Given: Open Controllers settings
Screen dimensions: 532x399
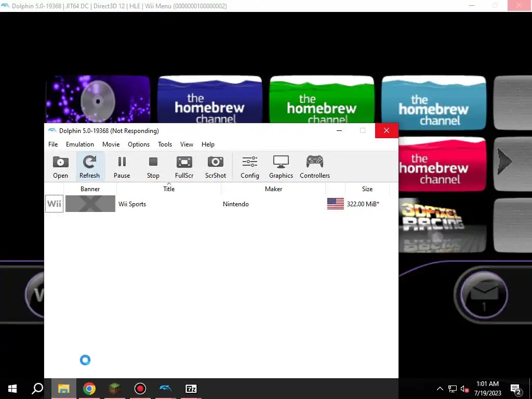Looking at the screenshot, I should pyautogui.click(x=315, y=167).
